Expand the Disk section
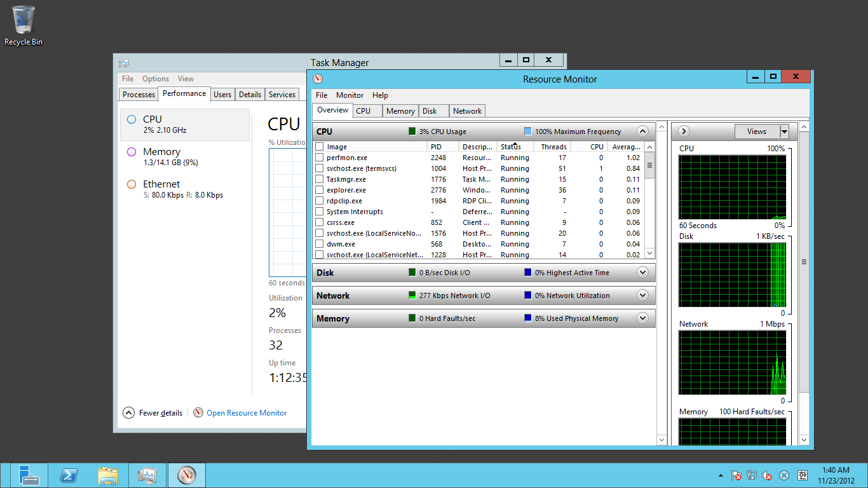This screenshot has height=488, width=868. 642,273
